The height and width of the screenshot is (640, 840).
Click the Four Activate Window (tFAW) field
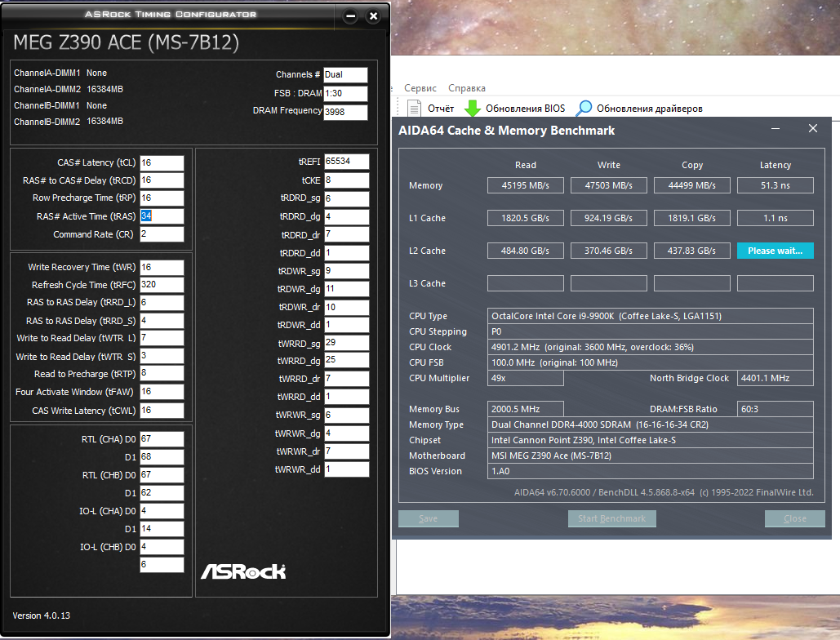162,392
